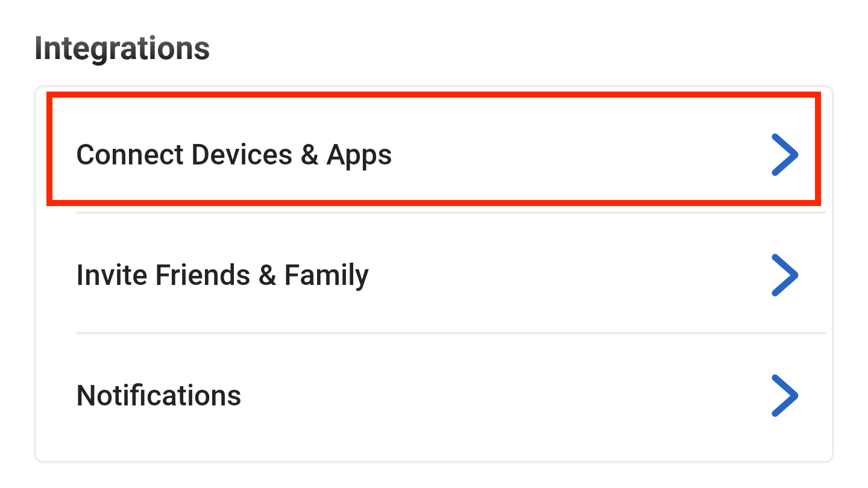Click the chevron beside Connect Devices & Apps
The height and width of the screenshot is (488, 868).
point(785,155)
